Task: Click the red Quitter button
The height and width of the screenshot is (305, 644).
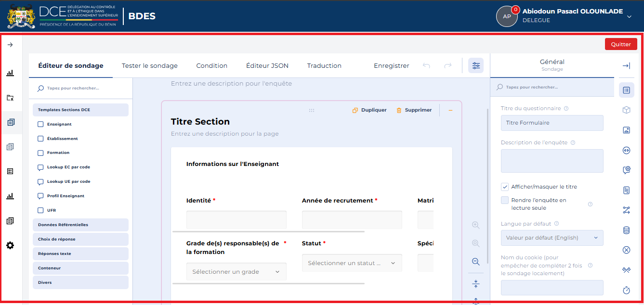Action: coord(621,44)
